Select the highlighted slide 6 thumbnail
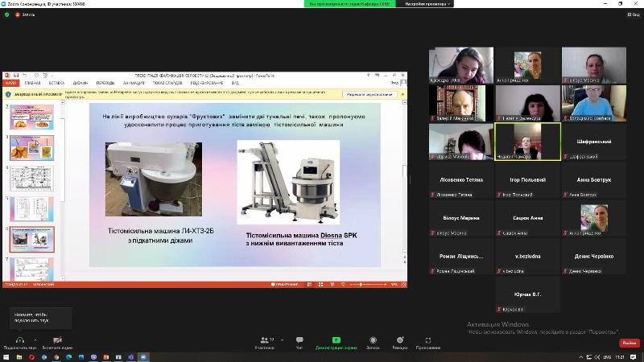Image resolution: width=644 pixels, height=362 pixels. pos(31,239)
